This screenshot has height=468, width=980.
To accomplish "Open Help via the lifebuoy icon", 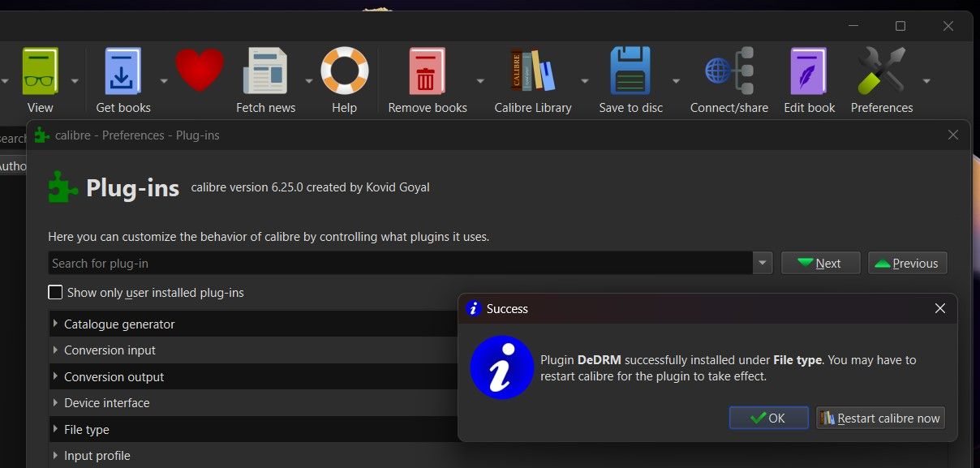I will point(345,71).
